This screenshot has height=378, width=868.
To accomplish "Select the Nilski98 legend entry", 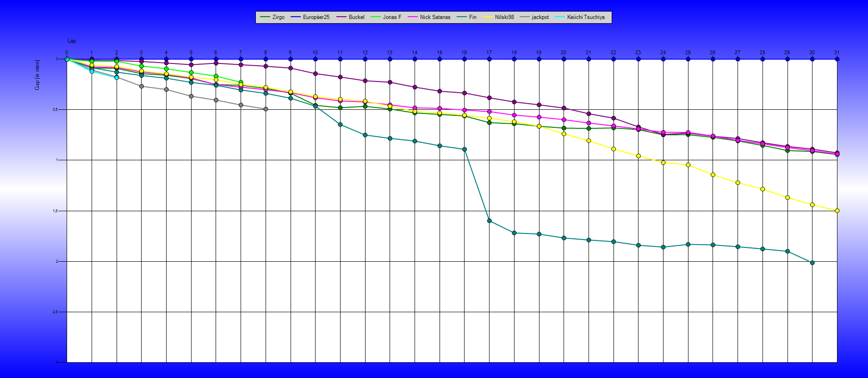I will (498, 17).
